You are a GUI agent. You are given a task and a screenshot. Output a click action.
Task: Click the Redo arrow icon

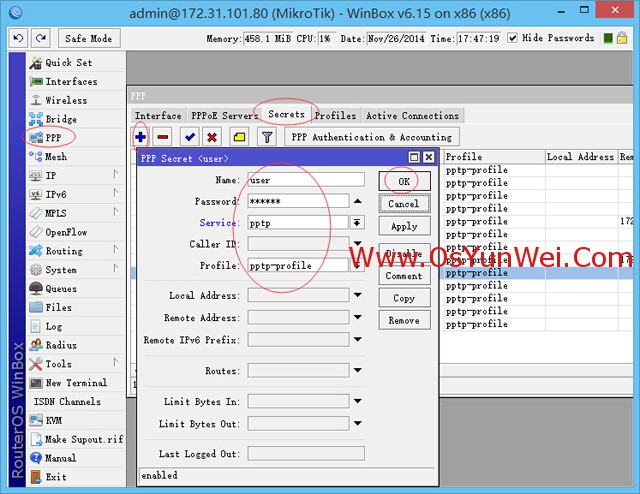pyautogui.click(x=40, y=38)
